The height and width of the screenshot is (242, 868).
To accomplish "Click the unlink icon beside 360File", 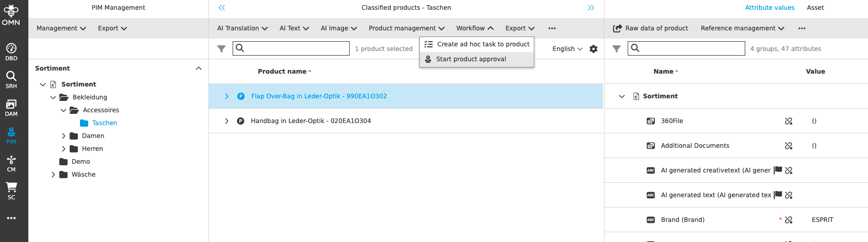I will coord(789,121).
